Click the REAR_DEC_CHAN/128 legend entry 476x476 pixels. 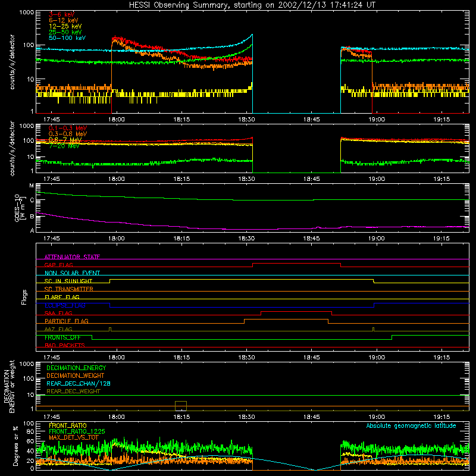click(79, 383)
